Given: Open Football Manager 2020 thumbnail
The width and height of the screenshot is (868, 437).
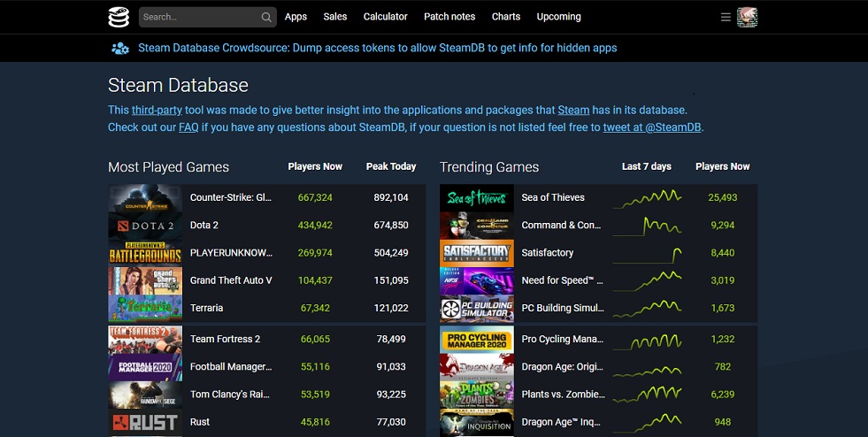Looking at the screenshot, I should (145, 367).
